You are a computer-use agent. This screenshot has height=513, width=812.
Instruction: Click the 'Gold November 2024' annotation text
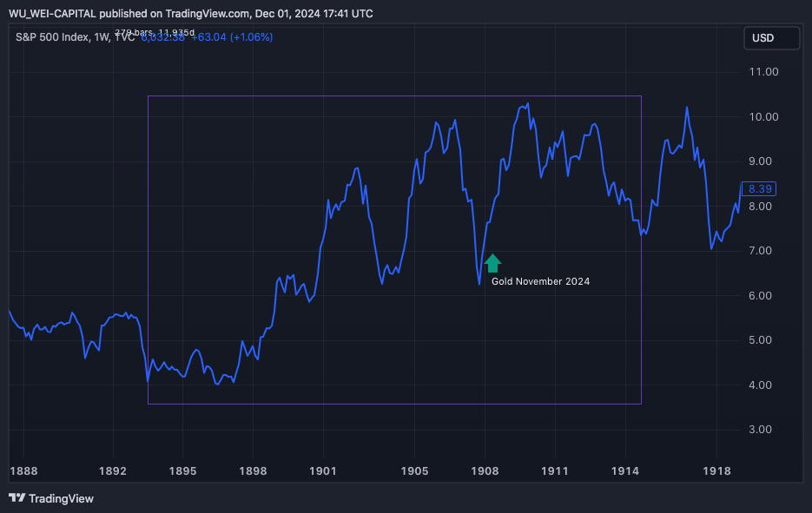point(540,281)
